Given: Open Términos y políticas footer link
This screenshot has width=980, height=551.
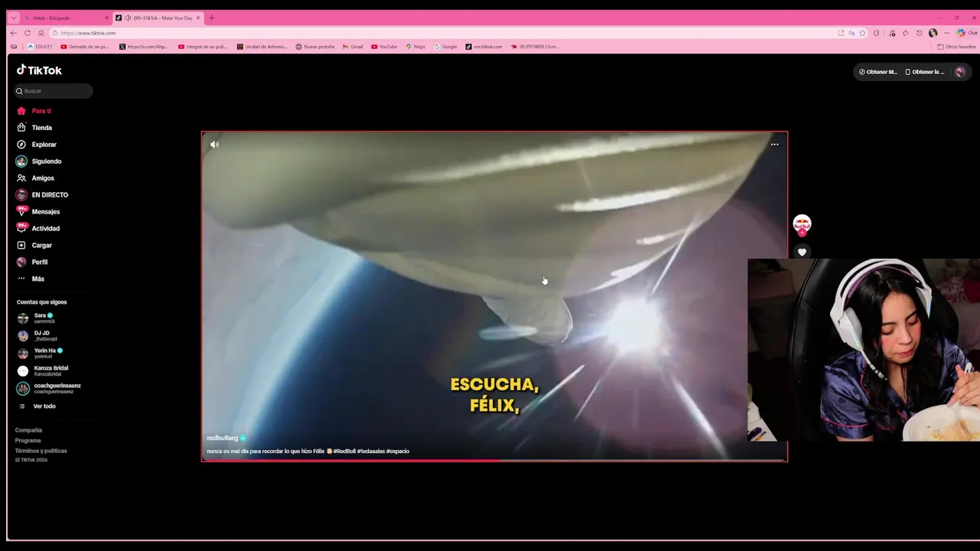Looking at the screenshot, I should pyautogui.click(x=41, y=451).
